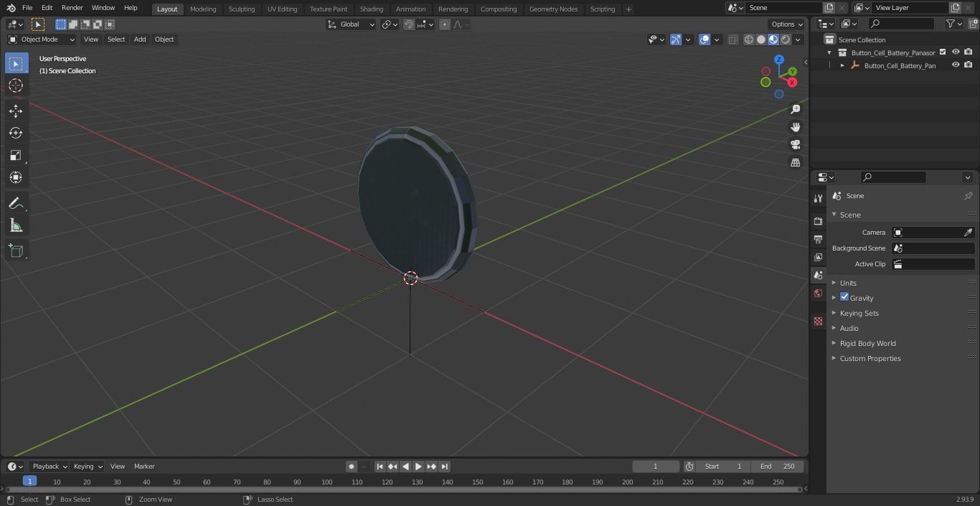Viewport: 980px width, 506px height.
Task: Select the Annotate tool
Action: (x=16, y=204)
